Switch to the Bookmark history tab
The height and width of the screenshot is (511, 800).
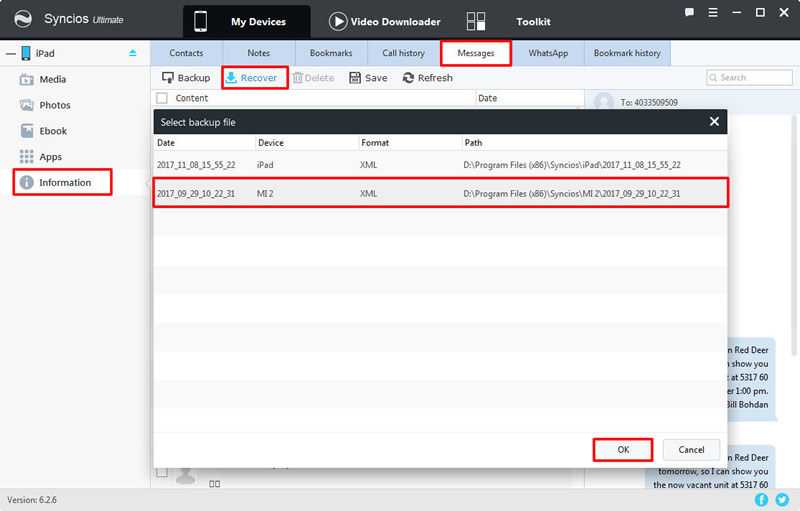point(627,53)
